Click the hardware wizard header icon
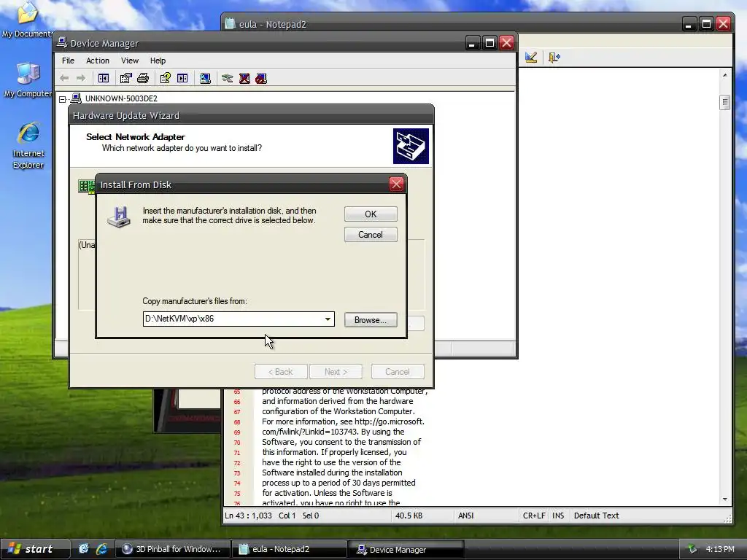 tap(411, 146)
